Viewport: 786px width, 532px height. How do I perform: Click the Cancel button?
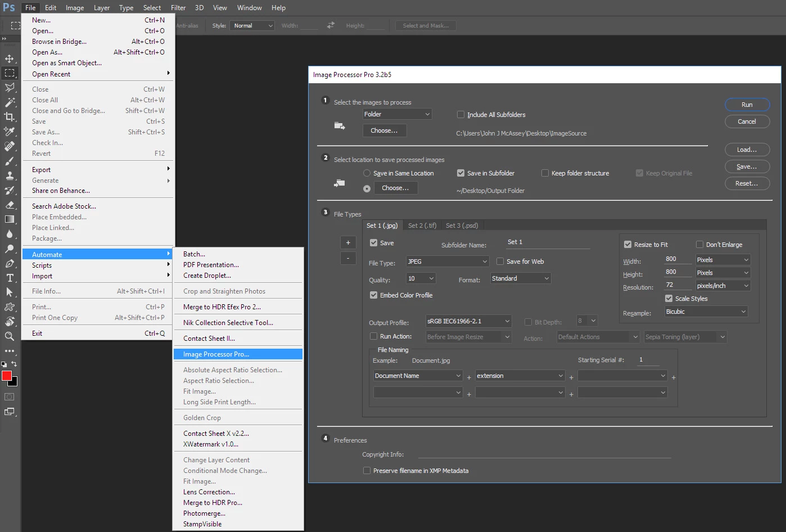click(x=747, y=121)
